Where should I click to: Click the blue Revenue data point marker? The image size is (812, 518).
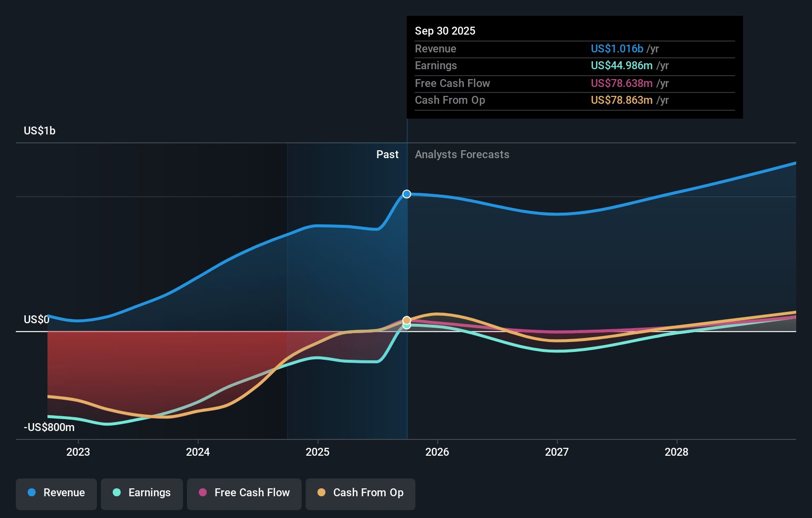[406, 194]
